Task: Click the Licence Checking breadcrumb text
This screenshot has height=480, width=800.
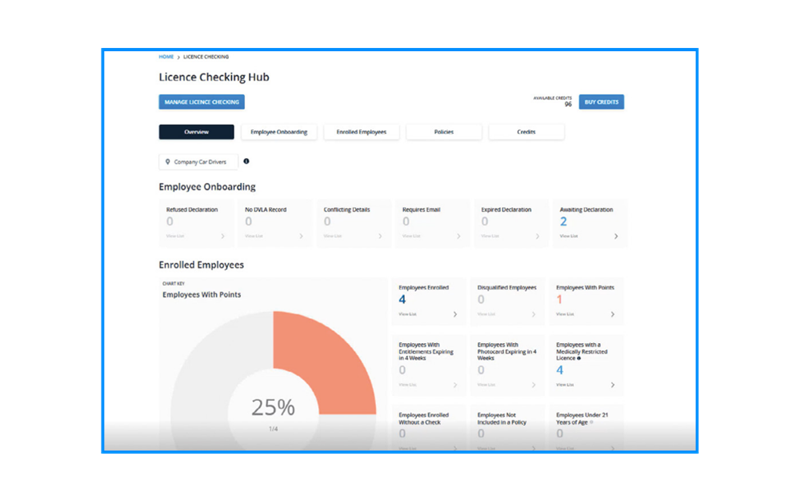Action: pos(206,57)
